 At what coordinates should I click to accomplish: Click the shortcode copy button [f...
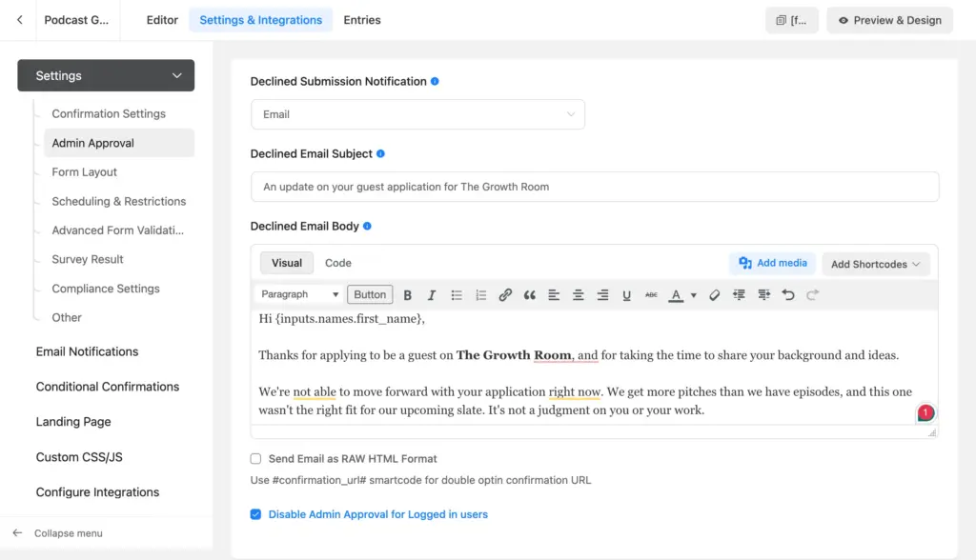pos(792,21)
